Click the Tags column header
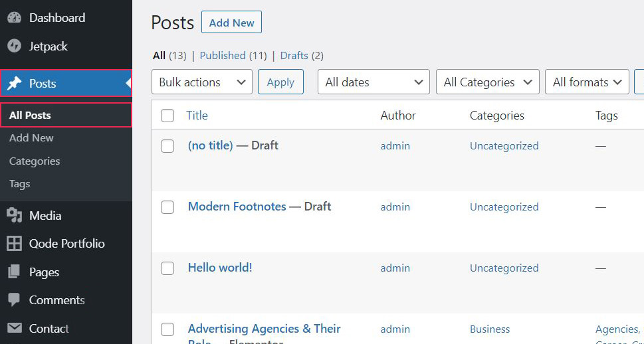This screenshot has width=644, height=344. 607,116
